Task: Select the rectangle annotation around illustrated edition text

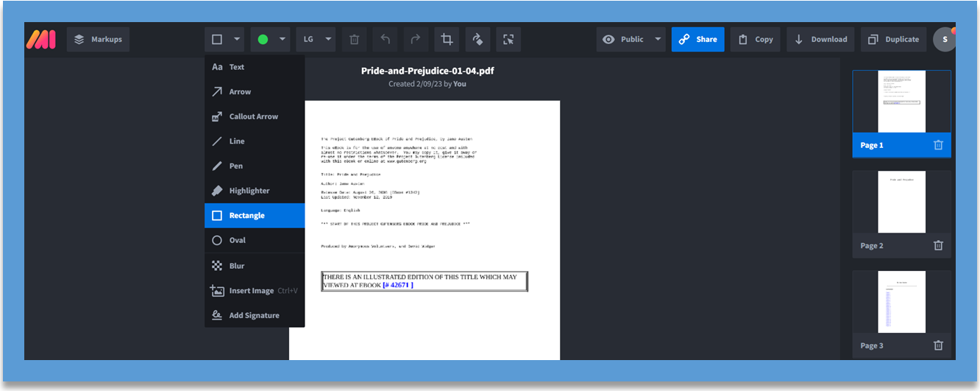Action: pyautogui.click(x=425, y=281)
